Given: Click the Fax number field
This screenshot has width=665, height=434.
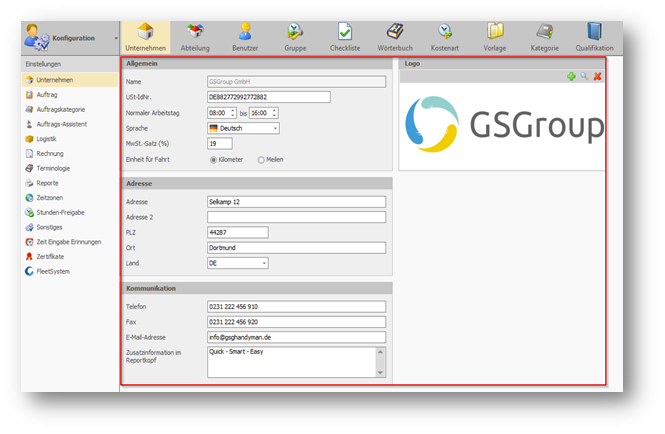Looking at the screenshot, I should click(x=296, y=322).
